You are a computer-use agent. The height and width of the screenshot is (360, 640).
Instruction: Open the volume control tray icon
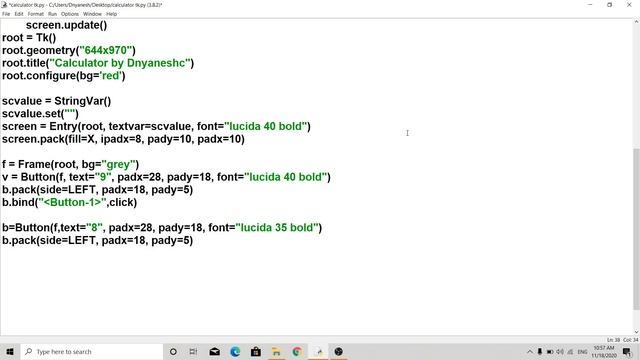[x=560, y=351]
